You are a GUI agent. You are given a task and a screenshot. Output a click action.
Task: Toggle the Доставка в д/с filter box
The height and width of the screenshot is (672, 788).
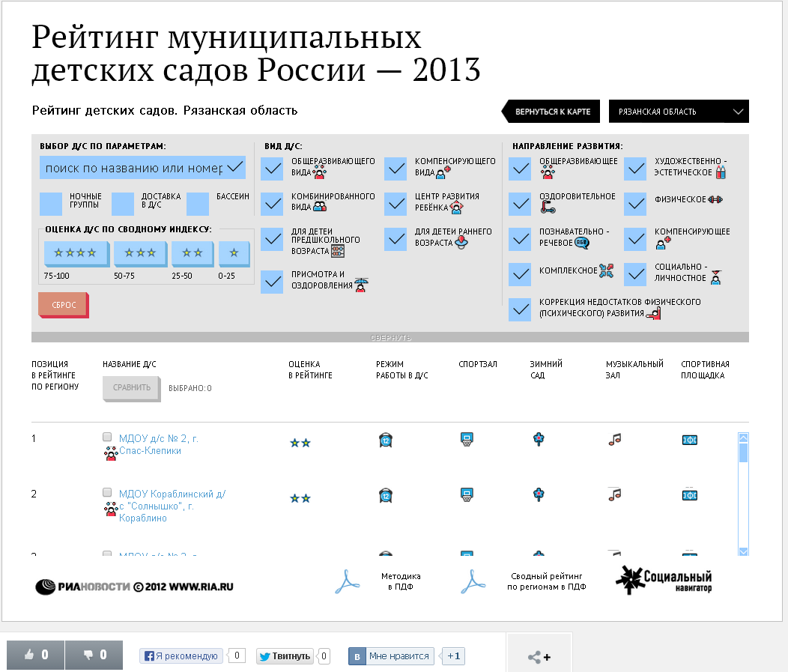(x=123, y=204)
